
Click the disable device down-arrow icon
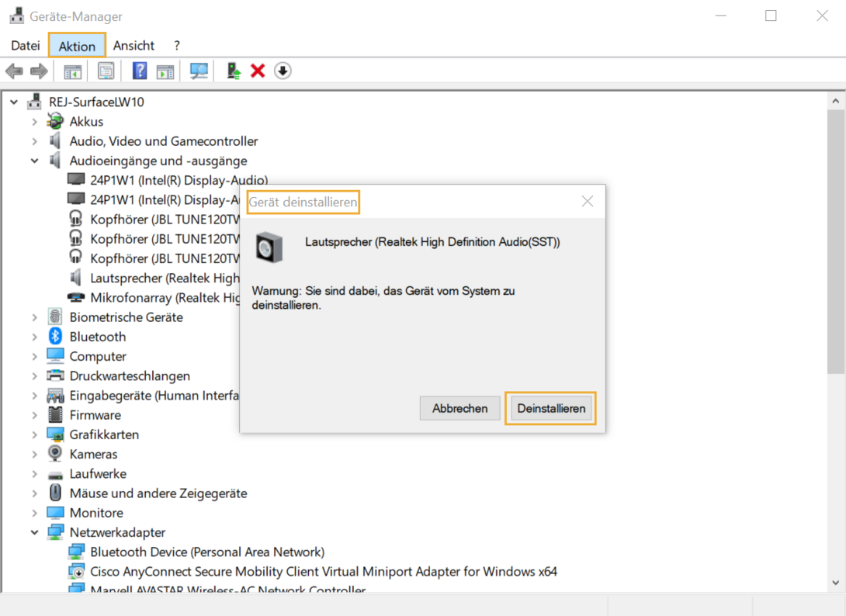click(283, 71)
